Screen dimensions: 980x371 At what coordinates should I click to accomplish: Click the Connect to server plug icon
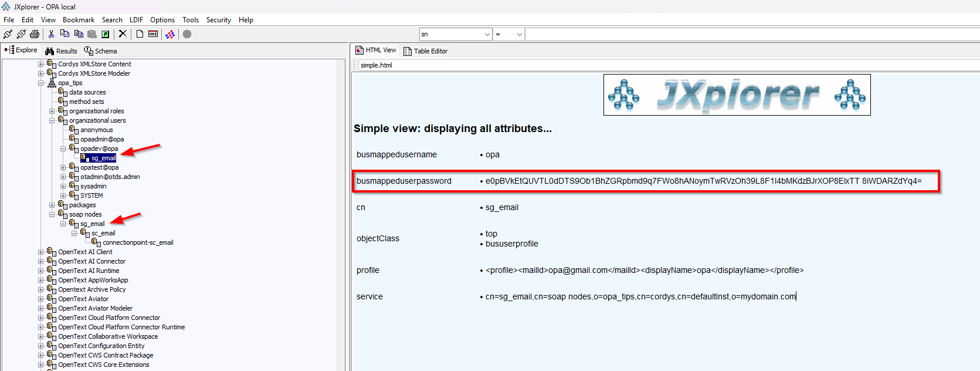[x=8, y=34]
